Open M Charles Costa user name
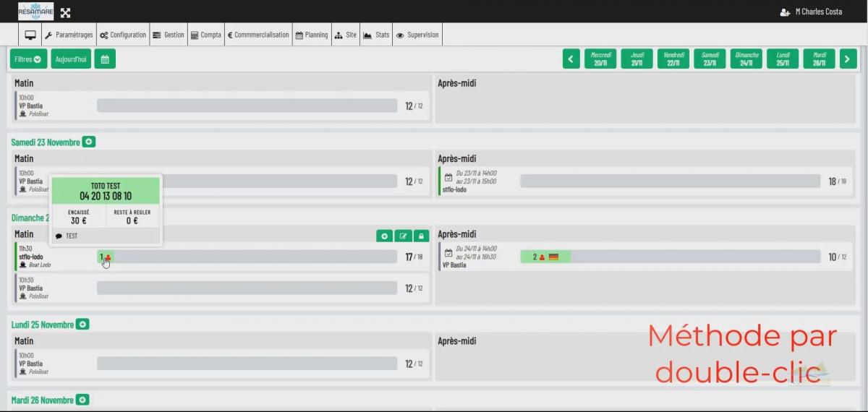 818,12
